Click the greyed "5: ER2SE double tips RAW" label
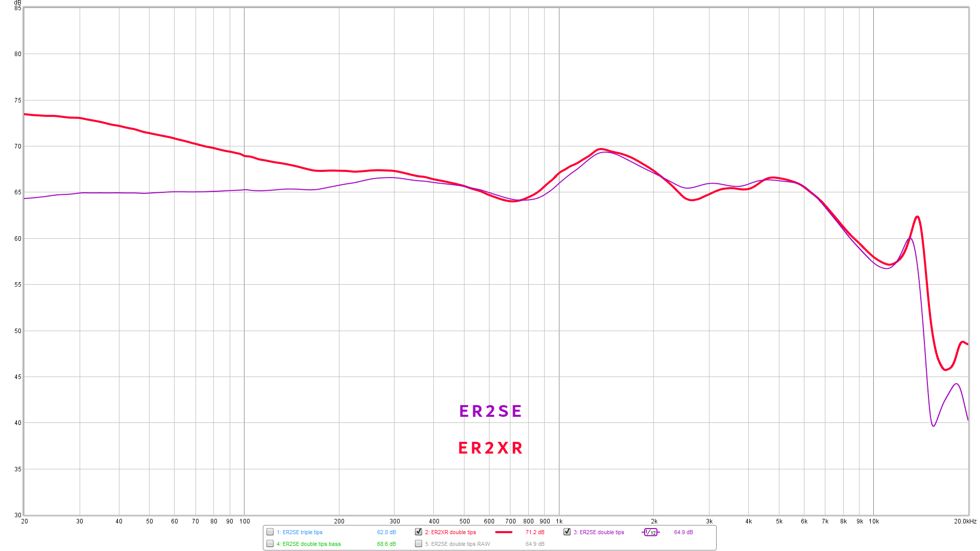The width and height of the screenshot is (980, 551). click(457, 544)
